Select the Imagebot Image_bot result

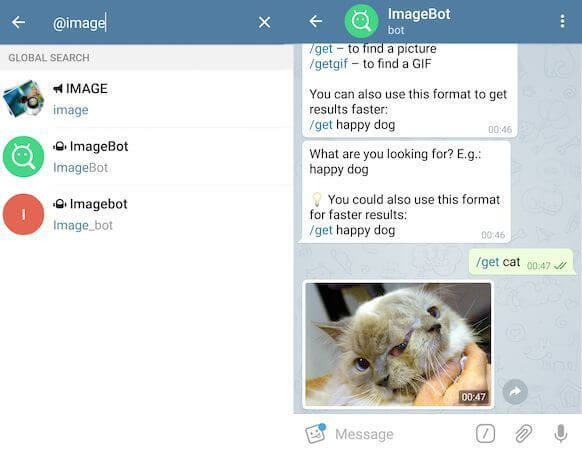pos(146,214)
